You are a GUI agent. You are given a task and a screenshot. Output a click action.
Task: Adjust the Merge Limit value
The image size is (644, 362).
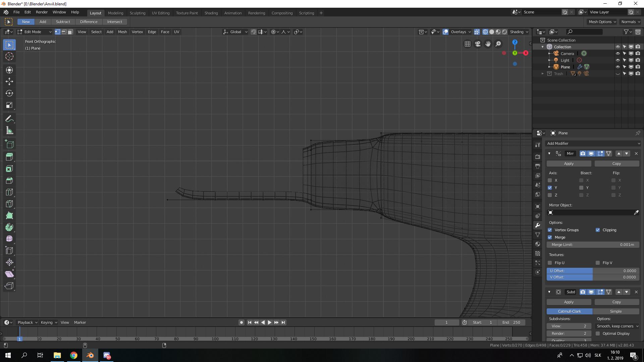pyautogui.click(x=593, y=245)
